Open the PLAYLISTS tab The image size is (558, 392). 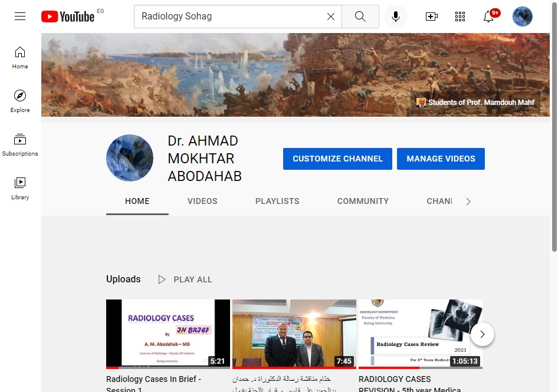pos(277,201)
